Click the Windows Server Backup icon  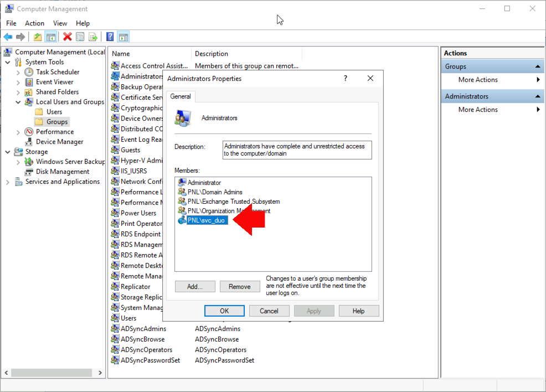29,162
